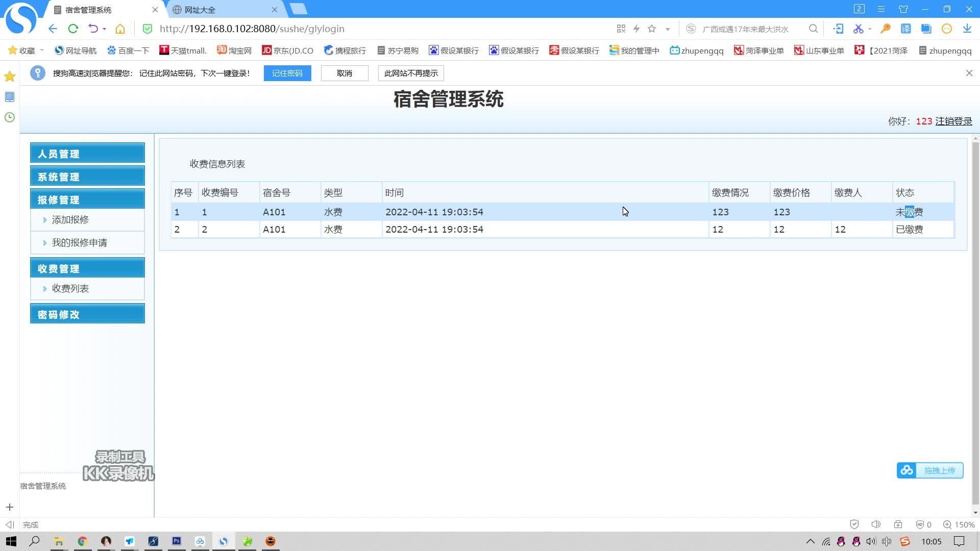Open the QR code scanner in address bar
Screen dimensions: 980x551
pos(621,29)
